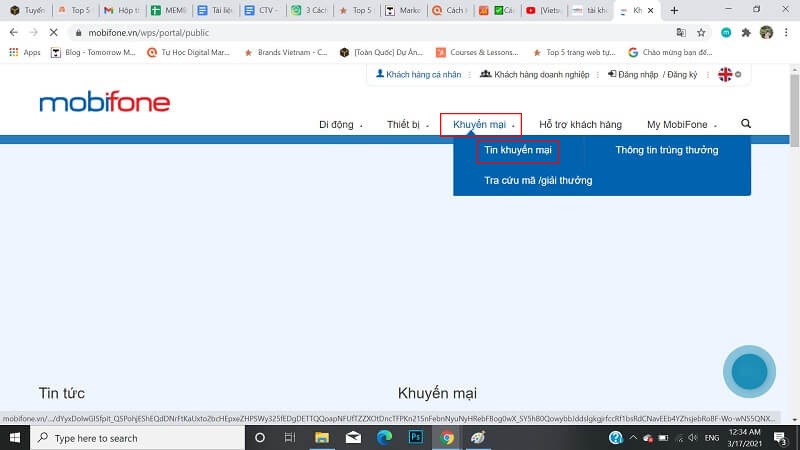Screen dimensions: 800x450
Task: Stop loading the page
Action: point(54,33)
